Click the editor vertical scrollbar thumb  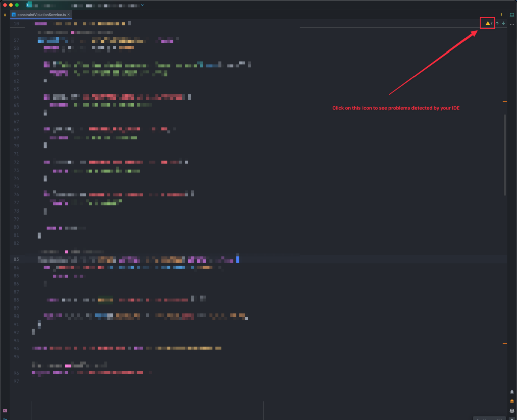click(505, 155)
